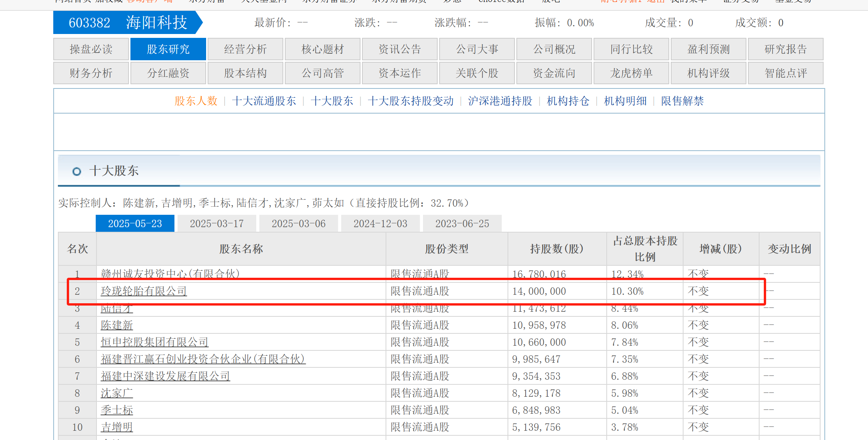Jump to 机构持仓 section
This screenshot has width=868, height=440.
pyautogui.click(x=568, y=101)
